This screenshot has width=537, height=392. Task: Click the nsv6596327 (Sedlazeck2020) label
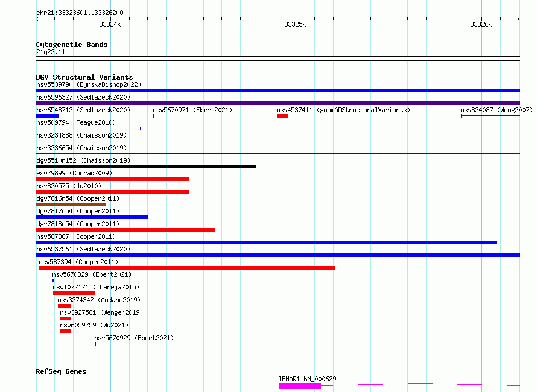pyautogui.click(x=83, y=97)
